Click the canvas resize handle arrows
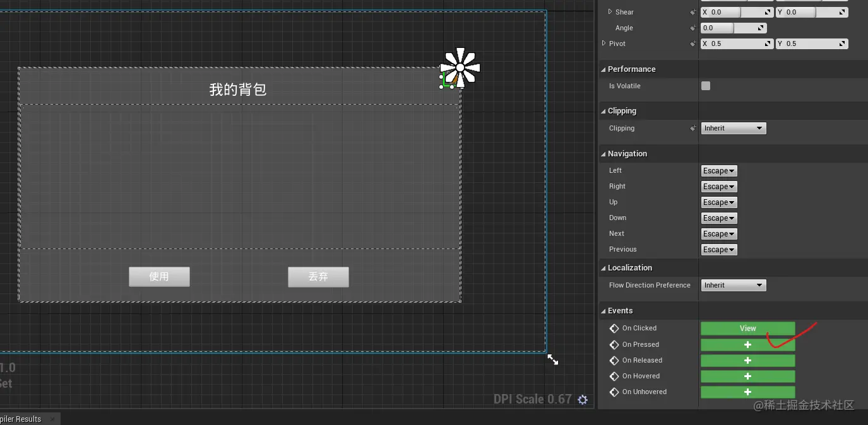 (x=552, y=359)
